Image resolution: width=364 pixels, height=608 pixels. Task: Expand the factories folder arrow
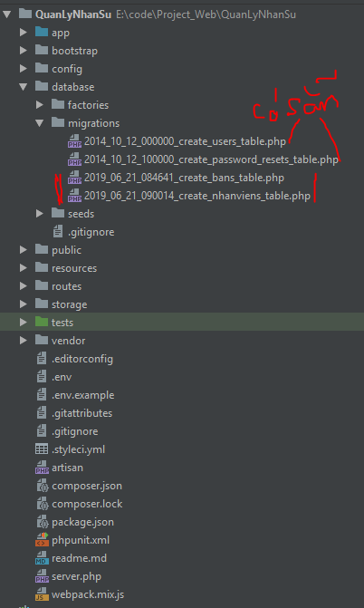(40, 105)
